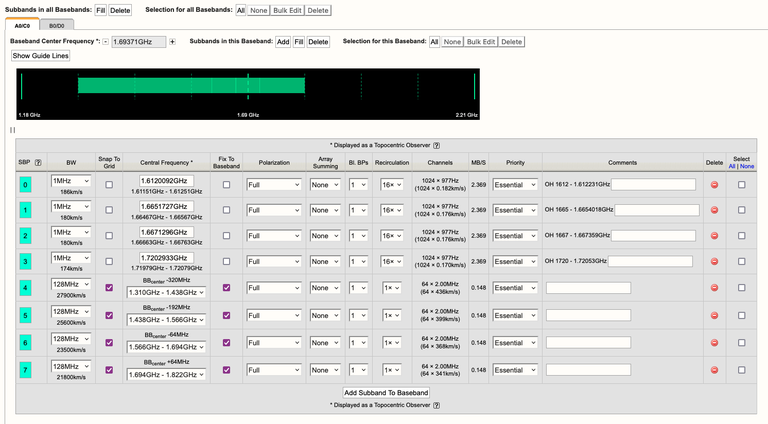The width and height of the screenshot is (768, 424).
Task: Click Add subband in this baseband
Action: pyautogui.click(x=283, y=42)
